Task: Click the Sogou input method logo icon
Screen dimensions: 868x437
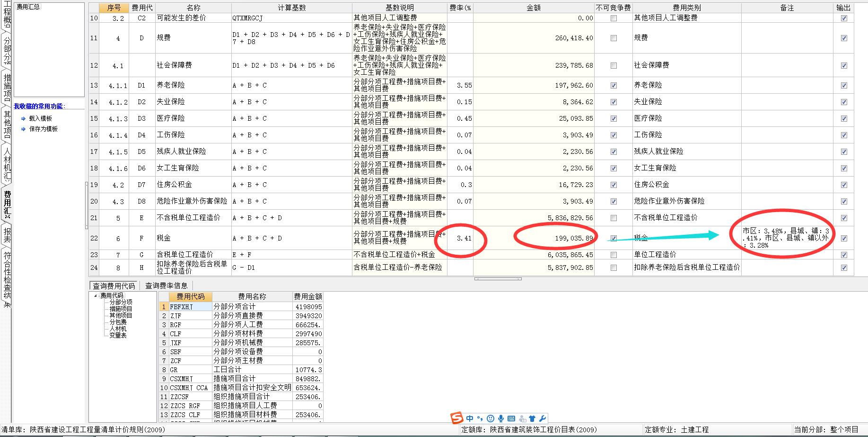Action: 456,418
